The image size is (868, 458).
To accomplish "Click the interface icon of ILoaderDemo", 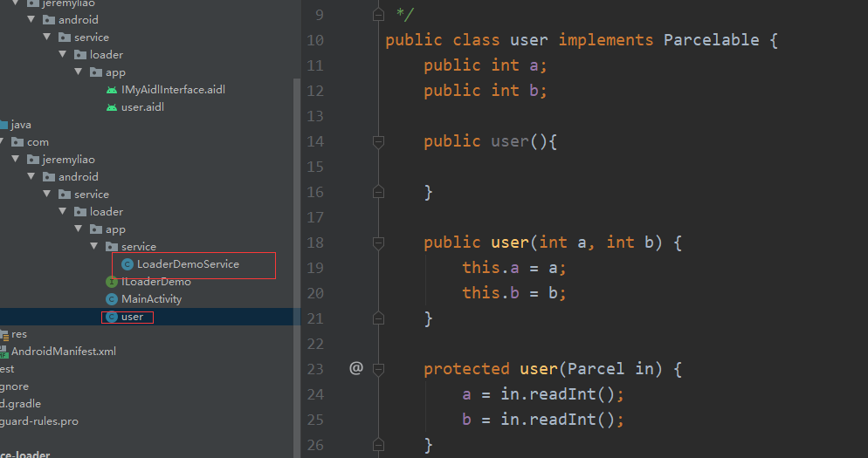I will [x=111, y=282].
